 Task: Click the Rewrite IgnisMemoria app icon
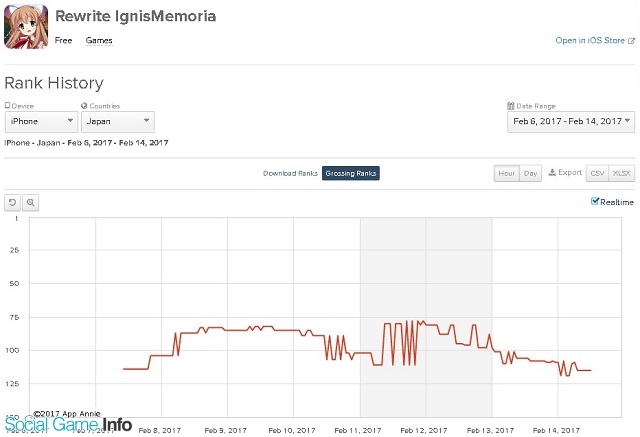tap(26, 27)
